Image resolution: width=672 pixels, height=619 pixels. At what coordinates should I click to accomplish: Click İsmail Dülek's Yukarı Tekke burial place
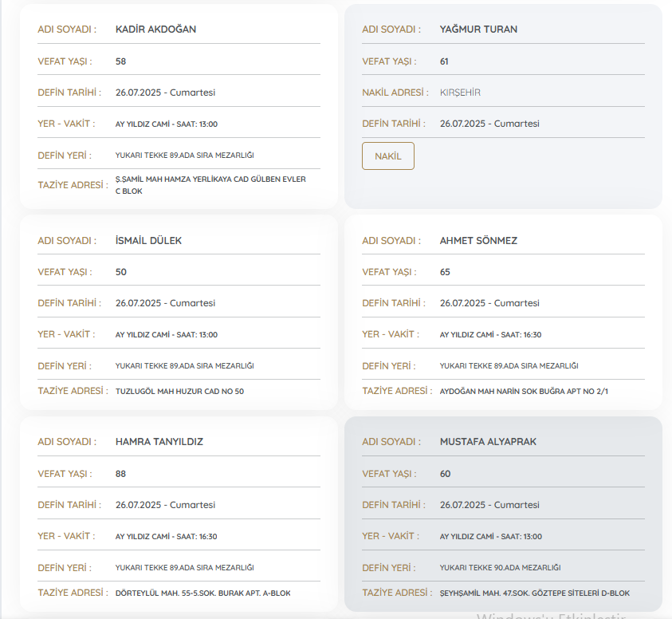pos(184,366)
